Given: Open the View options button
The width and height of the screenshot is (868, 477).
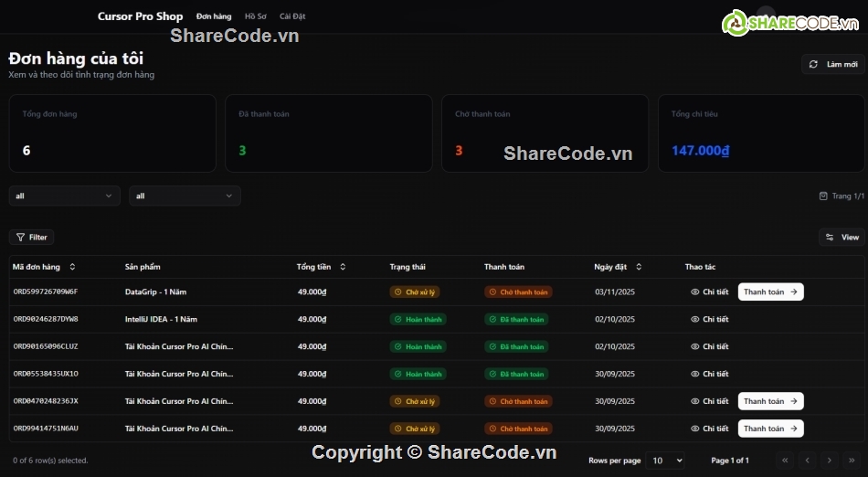Looking at the screenshot, I should 842,237.
